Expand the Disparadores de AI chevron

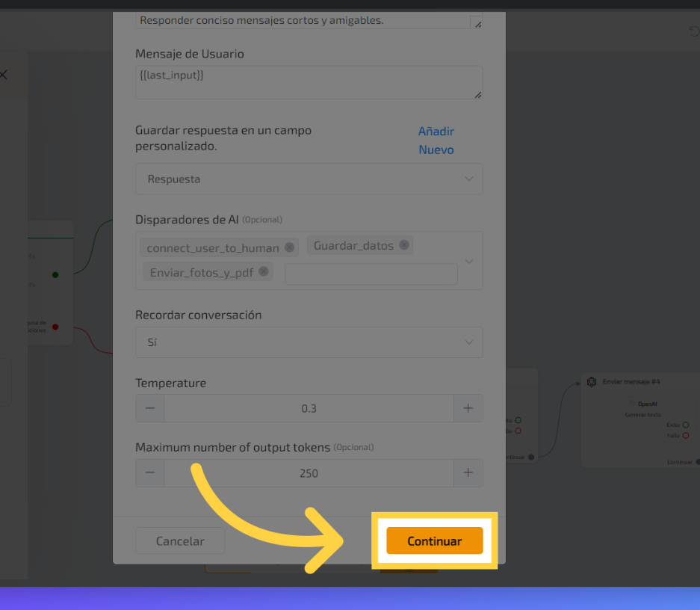coord(469,261)
